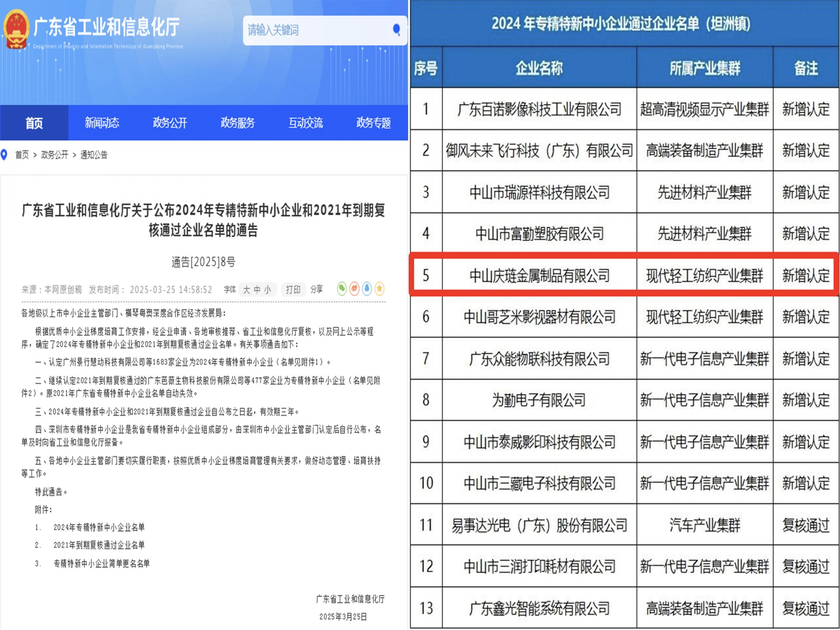Set font size to medium (中)

(257, 290)
